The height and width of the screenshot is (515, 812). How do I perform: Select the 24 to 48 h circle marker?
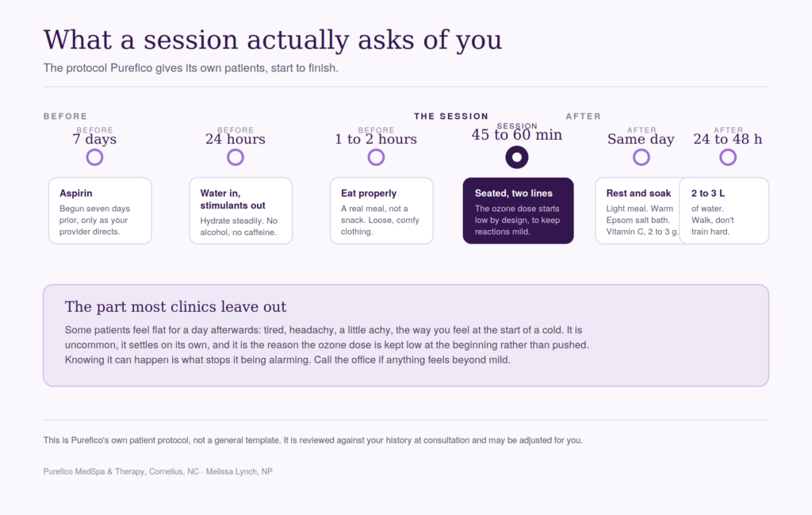[728, 157]
